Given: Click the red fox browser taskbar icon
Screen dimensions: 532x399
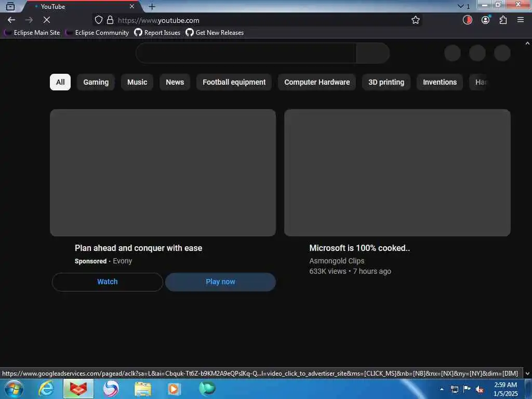Looking at the screenshot, I should coord(78,389).
